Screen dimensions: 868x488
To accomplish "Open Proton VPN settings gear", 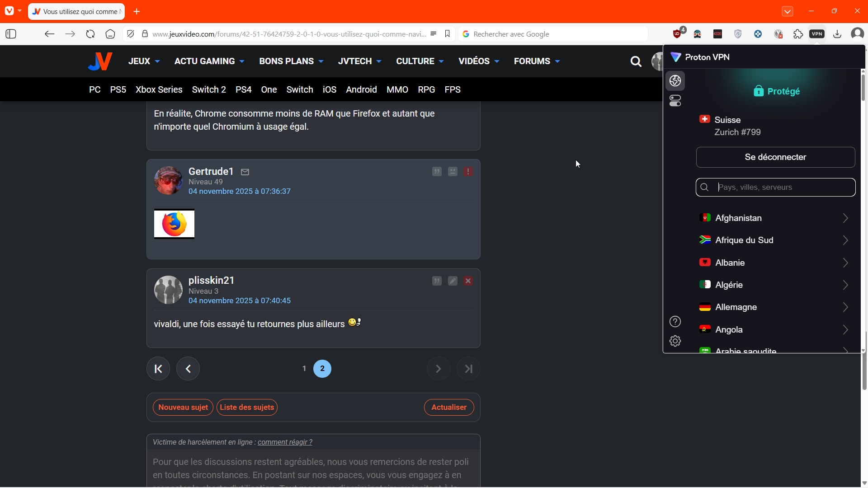I will 675,341.
